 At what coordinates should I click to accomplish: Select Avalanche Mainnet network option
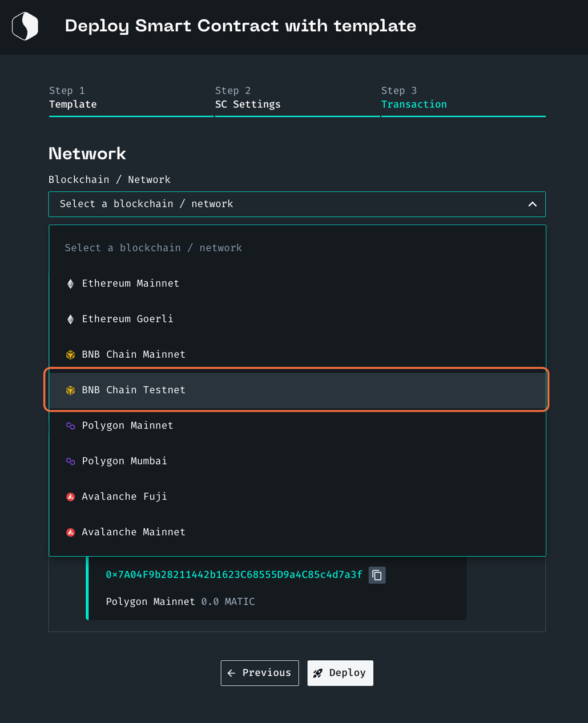[134, 532]
